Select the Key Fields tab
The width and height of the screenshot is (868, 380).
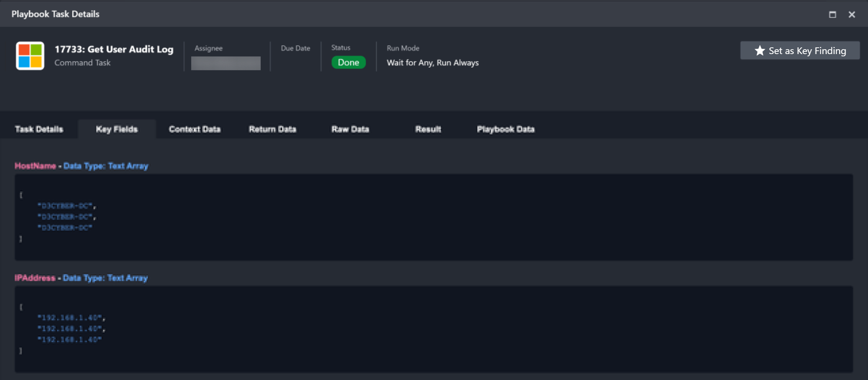click(x=117, y=129)
